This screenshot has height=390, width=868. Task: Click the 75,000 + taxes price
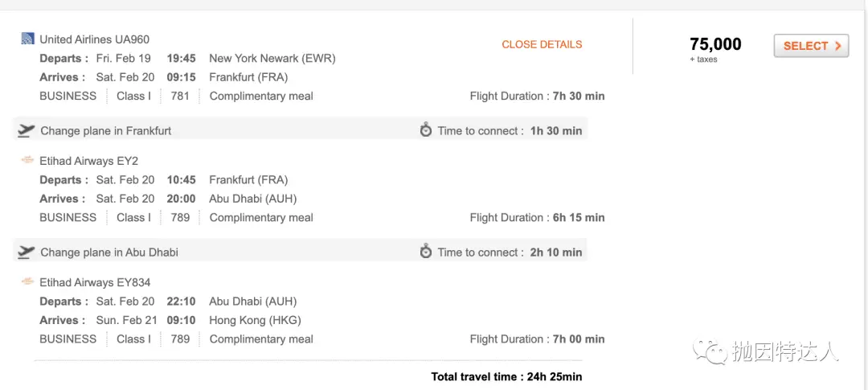coord(715,49)
